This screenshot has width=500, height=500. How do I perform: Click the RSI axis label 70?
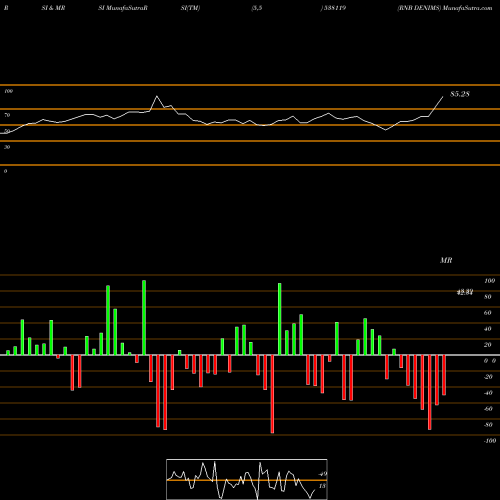[7, 115]
